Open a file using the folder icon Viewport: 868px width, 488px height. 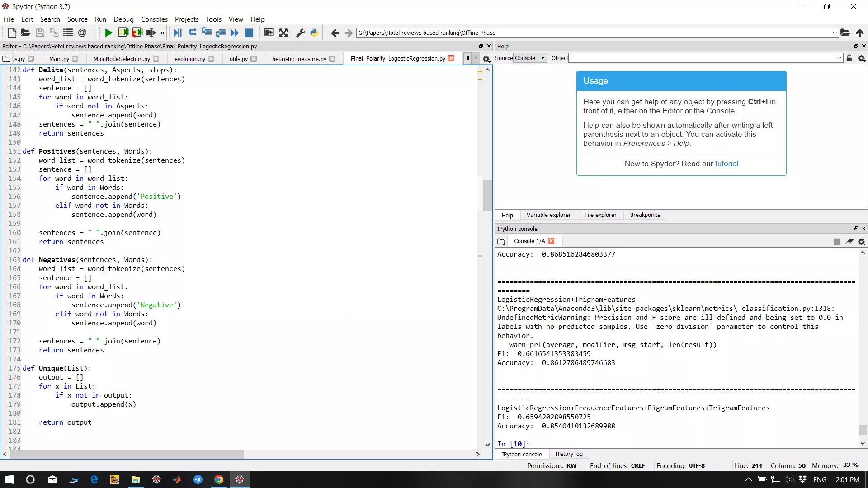pos(26,33)
